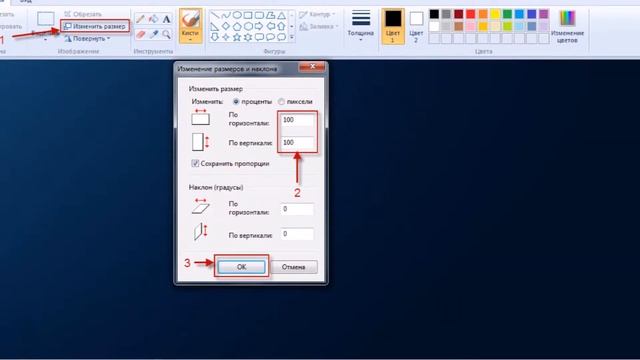Select Цвет 1 foreground color

point(393,26)
